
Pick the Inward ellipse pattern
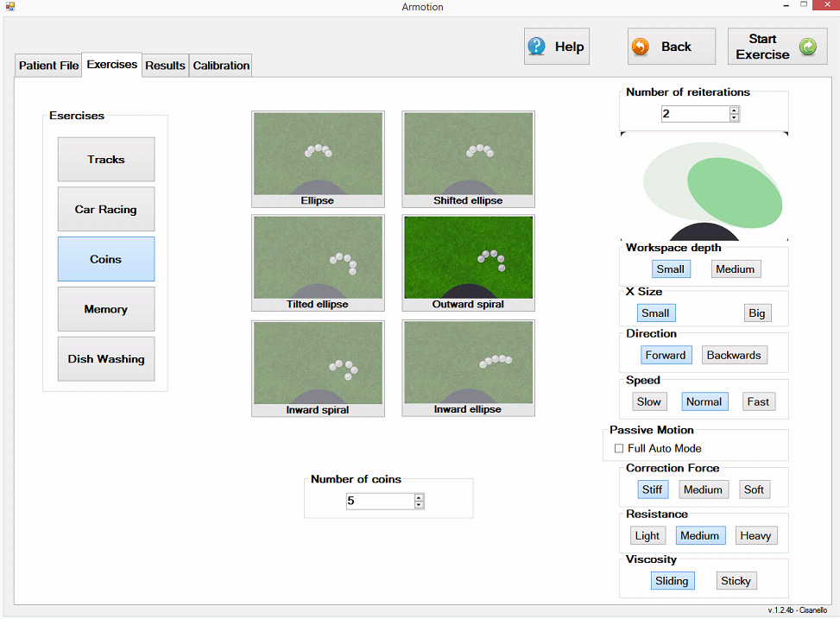(x=468, y=368)
